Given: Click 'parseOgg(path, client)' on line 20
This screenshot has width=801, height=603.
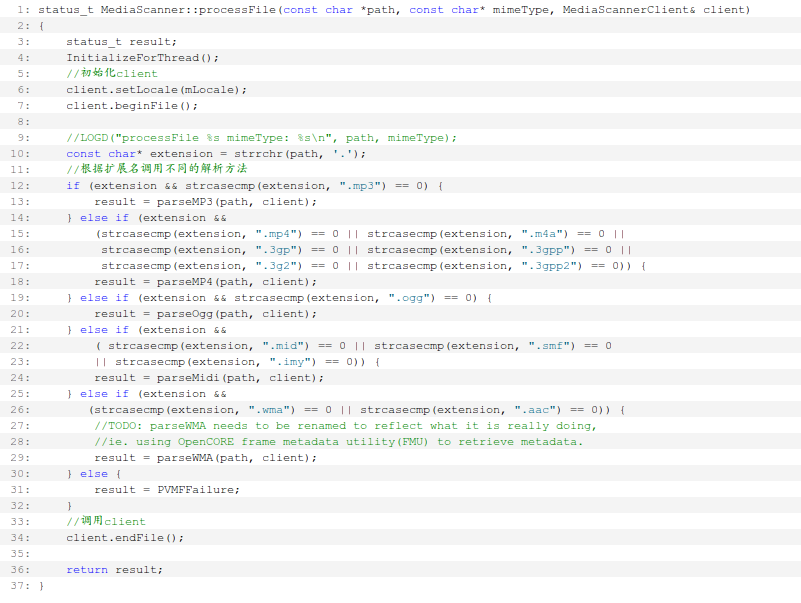Looking at the screenshot, I should click(233, 314).
